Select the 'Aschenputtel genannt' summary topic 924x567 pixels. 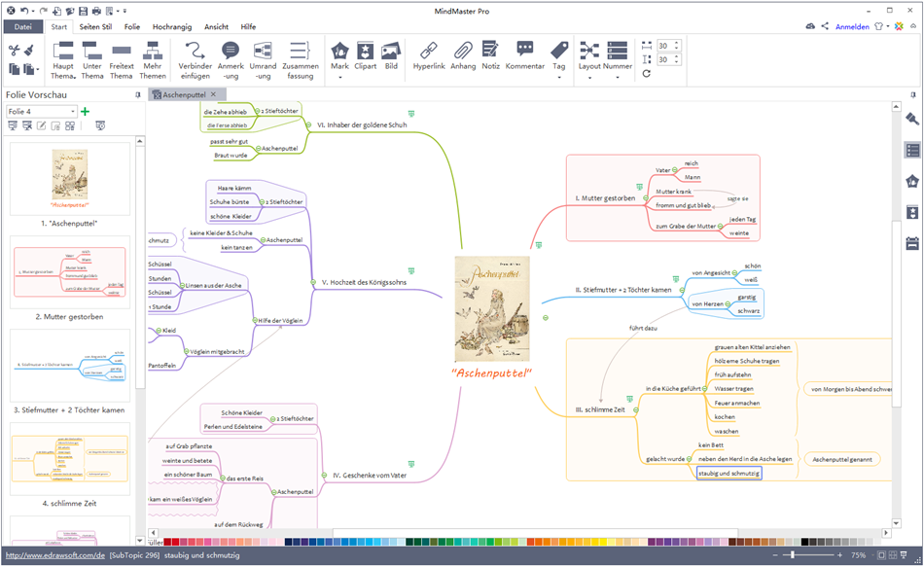[x=842, y=459]
